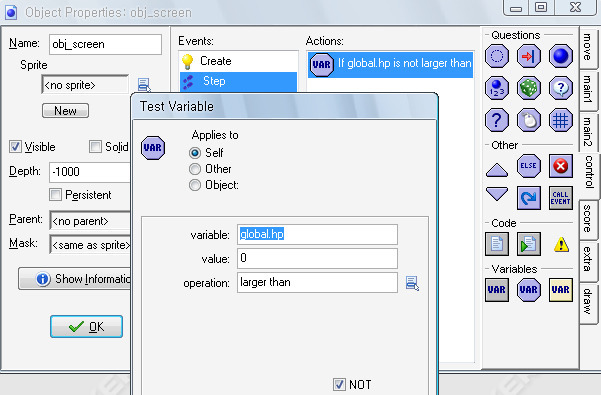Switch to the main1 tab
Viewport: 601px width, 395px height.
coord(588,90)
